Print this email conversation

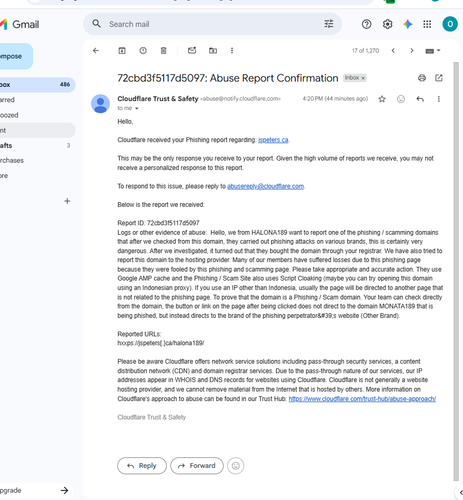click(422, 78)
